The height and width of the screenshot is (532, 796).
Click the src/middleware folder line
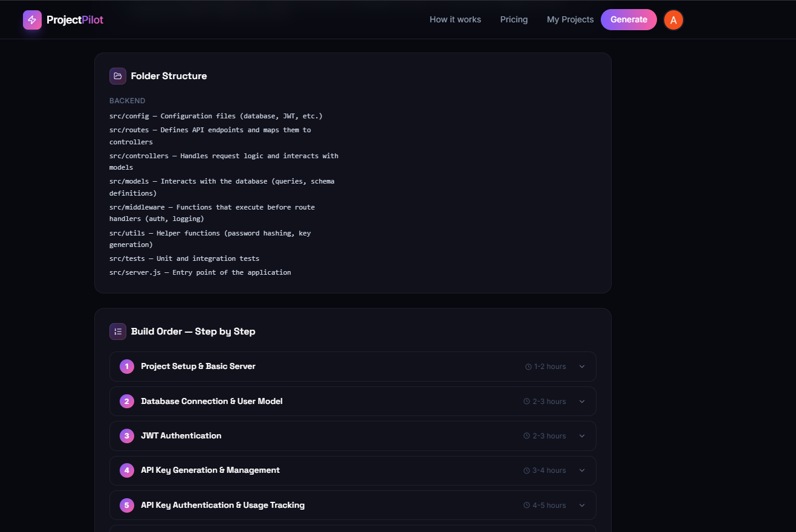click(x=212, y=213)
